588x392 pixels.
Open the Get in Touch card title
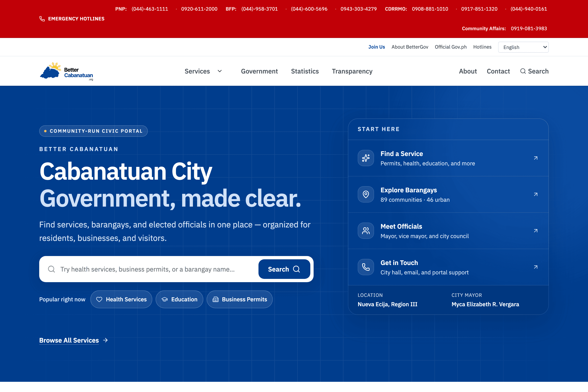pyautogui.click(x=399, y=263)
